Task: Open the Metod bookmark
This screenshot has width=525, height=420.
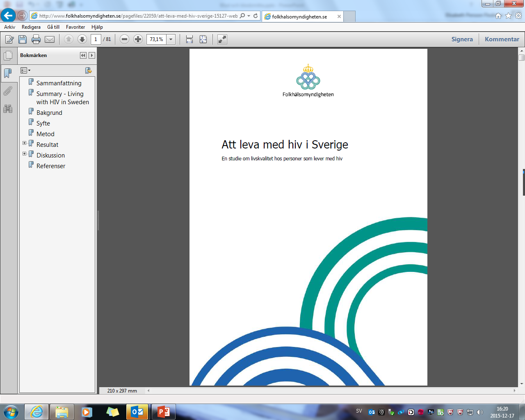Action: coord(45,134)
